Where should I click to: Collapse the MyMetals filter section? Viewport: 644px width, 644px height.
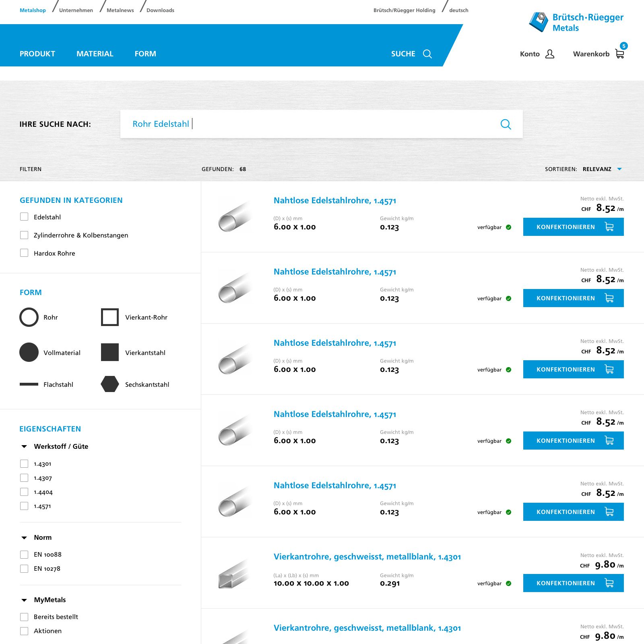24,600
